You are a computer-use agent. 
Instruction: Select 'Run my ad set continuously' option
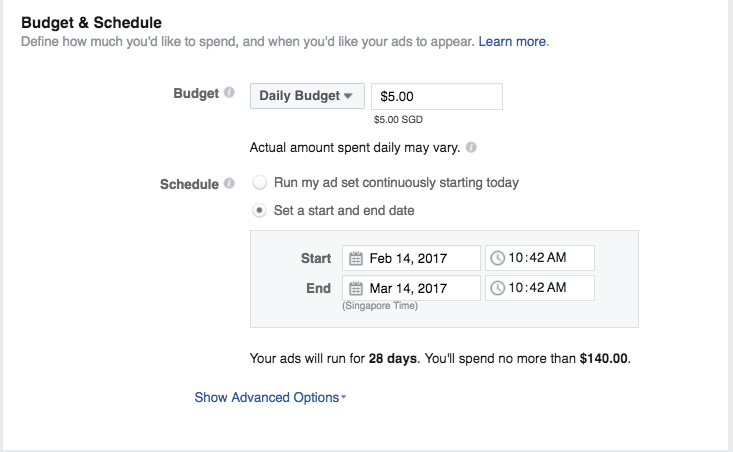tap(260, 183)
